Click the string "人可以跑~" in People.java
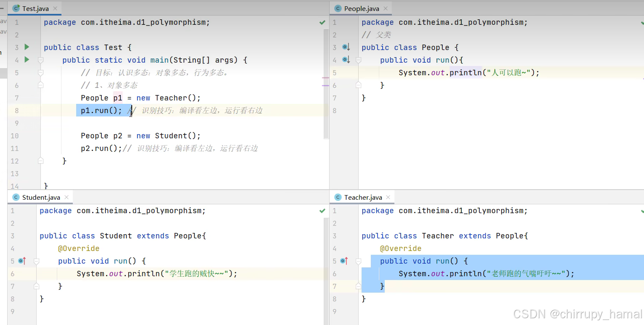Image resolution: width=644 pixels, height=325 pixels. pyautogui.click(x=509, y=73)
